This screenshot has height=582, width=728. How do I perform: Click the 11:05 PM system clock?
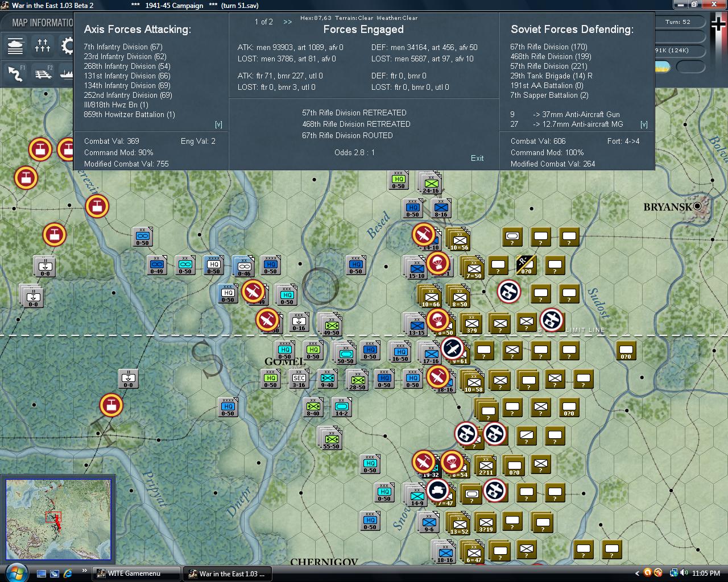coord(706,573)
